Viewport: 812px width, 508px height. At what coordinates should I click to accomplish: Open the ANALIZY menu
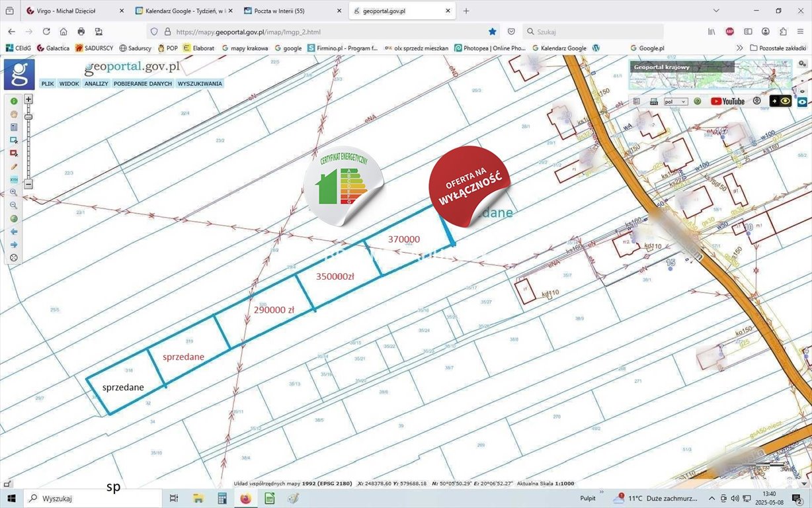pos(96,83)
